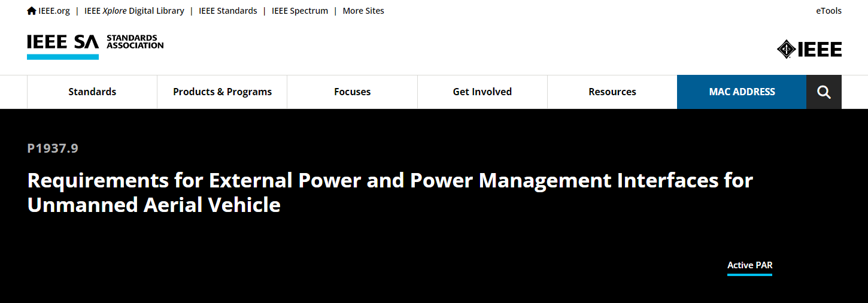Select the Active PAR tab
The image size is (868, 303).
pyautogui.click(x=749, y=265)
